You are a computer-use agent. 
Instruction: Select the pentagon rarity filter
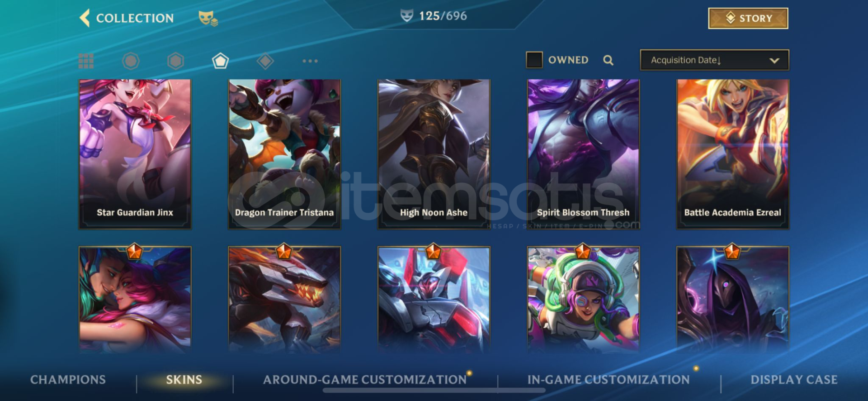click(x=220, y=61)
